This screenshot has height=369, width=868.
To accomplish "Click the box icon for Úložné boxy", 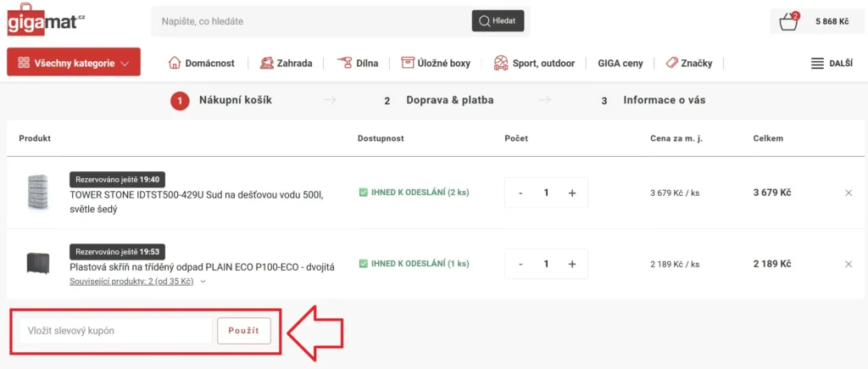I will point(408,63).
